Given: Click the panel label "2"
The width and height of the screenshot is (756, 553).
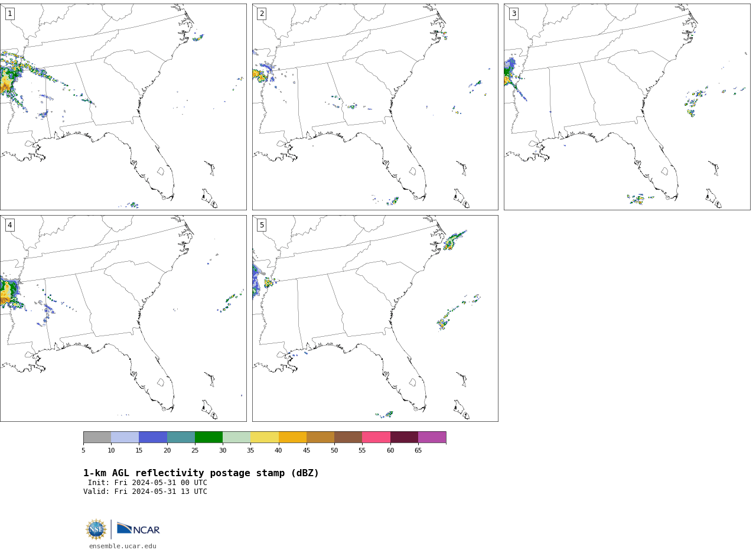Looking at the screenshot, I should coord(262,14).
